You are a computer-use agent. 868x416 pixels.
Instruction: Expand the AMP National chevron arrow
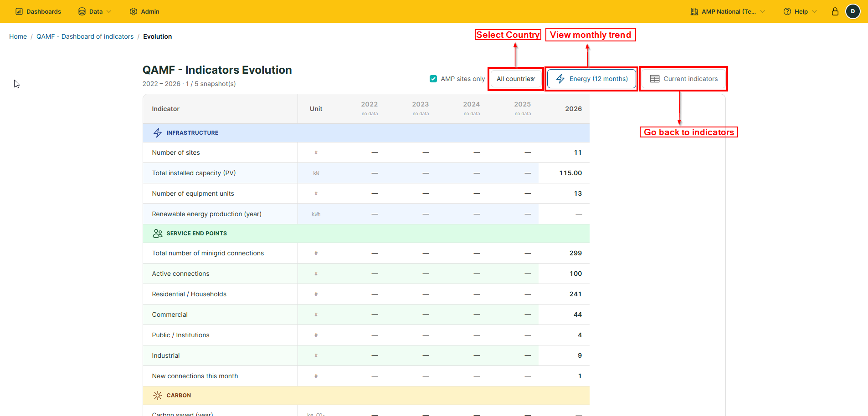[763, 11]
